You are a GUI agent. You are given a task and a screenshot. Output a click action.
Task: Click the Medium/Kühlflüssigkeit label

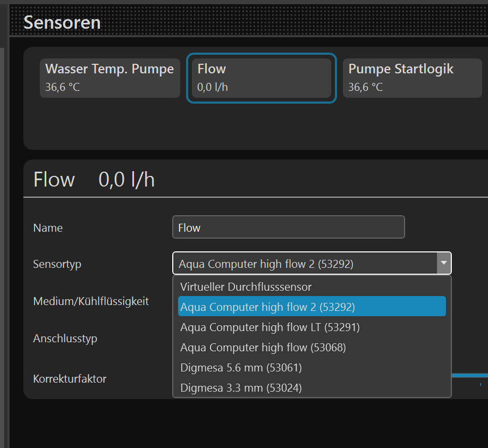[91, 301]
